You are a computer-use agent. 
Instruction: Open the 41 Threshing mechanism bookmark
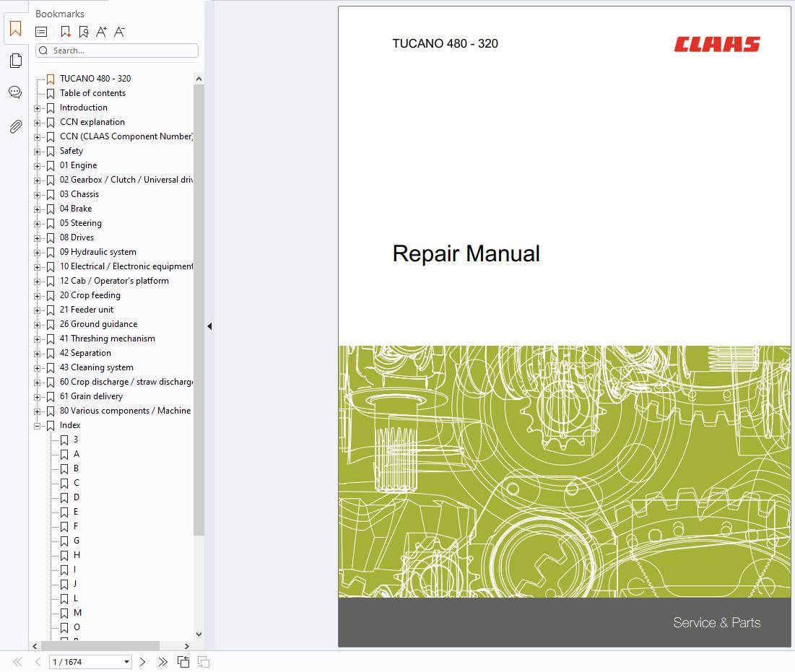[108, 339]
